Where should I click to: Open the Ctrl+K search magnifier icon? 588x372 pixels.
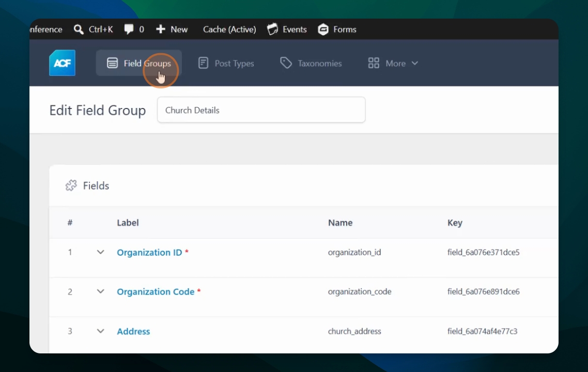(x=79, y=29)
